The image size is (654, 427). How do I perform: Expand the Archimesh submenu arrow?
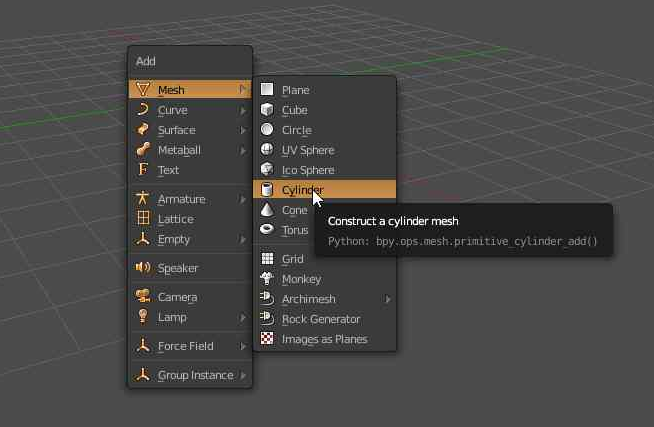pyautogui.click(x=388, y=299)
